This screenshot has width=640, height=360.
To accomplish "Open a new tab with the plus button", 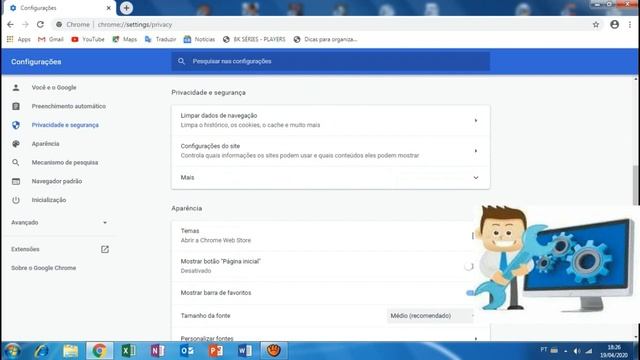I will click(x=126, y=8).
